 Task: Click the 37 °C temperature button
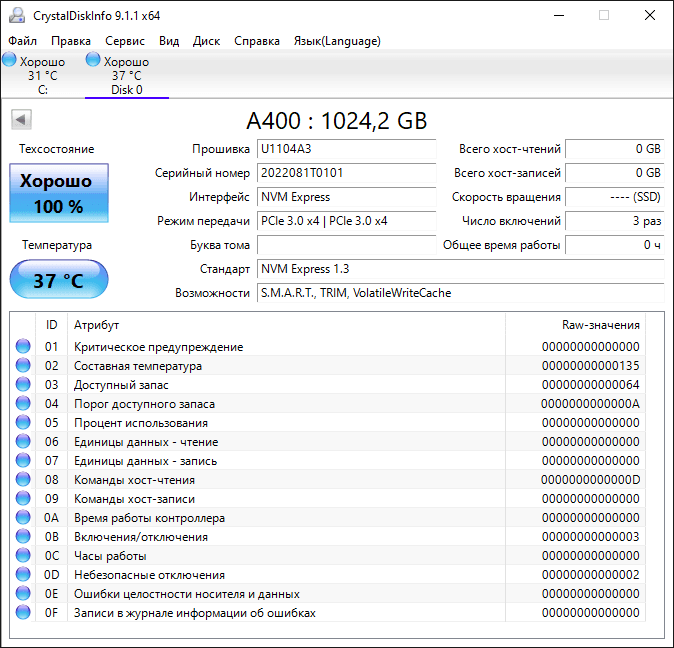pyautogui.click(x=59, y=279)
